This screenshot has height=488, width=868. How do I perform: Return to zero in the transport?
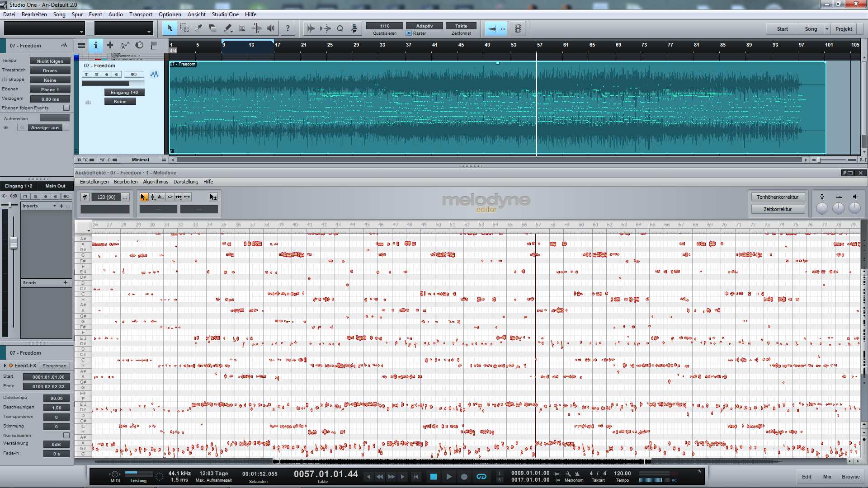click(416, 476)
